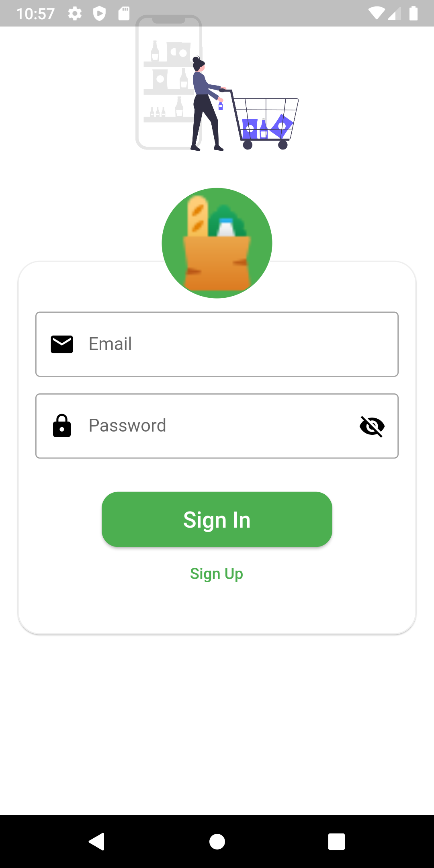434x868 pixels.
Task: Tap the grocery bag logo circle
Action: pyautogui.click(x=217, y=243)
